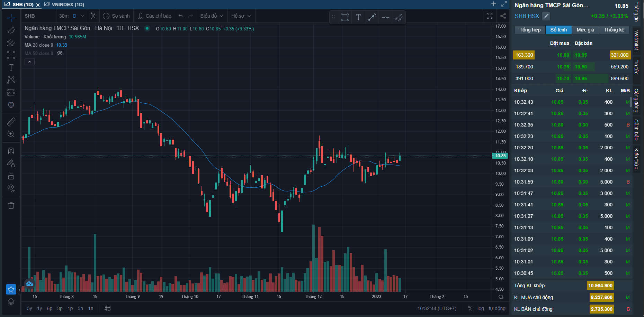Show the hidden MA 50 indicator
The image size is (644, 317).
(x=60, y=53)
